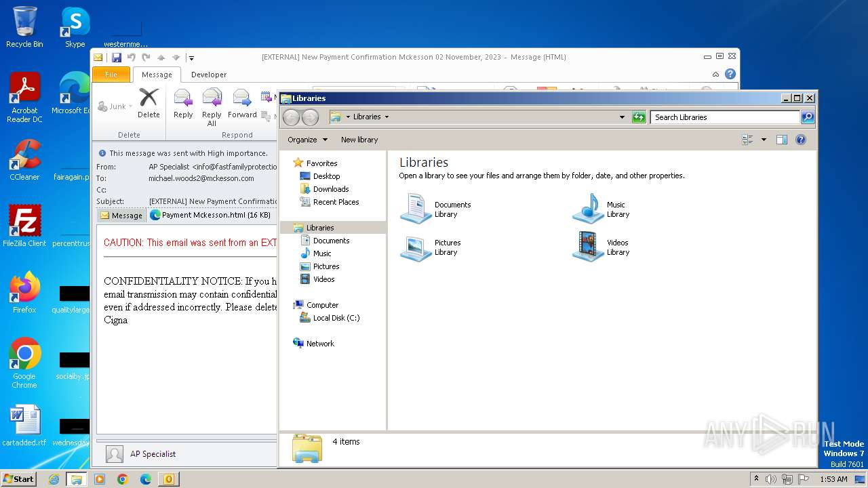The image size is (868, 488).
Task: Click the taskbar clock showing 1:53 AM
Action: tap(833, 479)
